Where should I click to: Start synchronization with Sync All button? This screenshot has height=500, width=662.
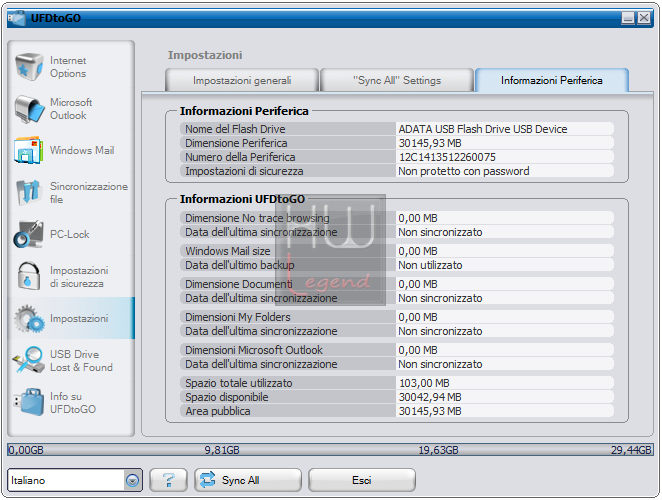248,480
